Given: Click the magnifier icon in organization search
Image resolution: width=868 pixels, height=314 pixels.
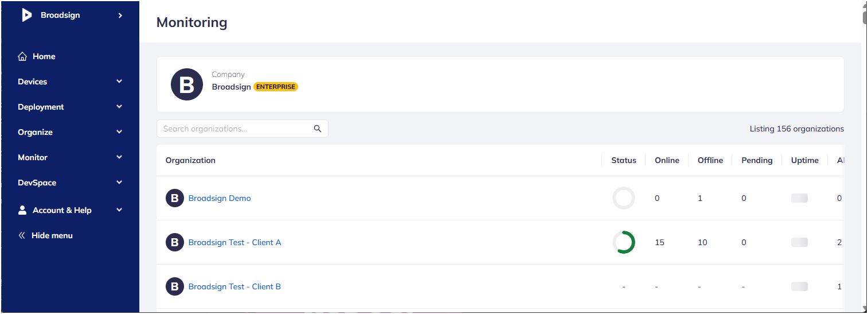Looking at the screenshot, I should [318, 129].
